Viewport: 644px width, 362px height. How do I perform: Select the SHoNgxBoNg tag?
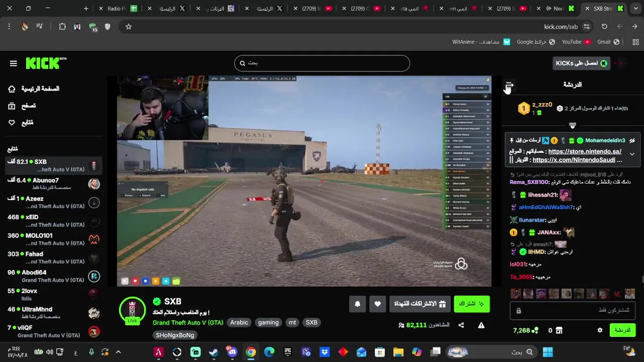point(175,335)
